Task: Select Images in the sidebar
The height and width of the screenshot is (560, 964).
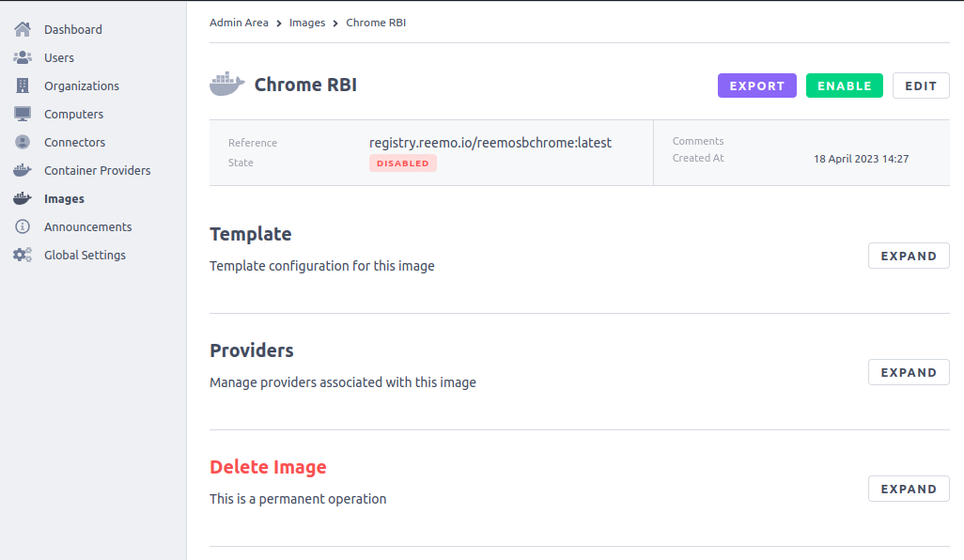Action: (x=64, y=199)
